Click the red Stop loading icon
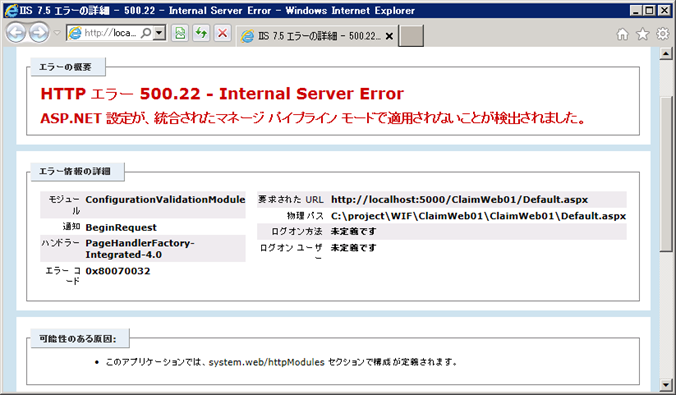This screenshot has width=676, height=395. 222,33
